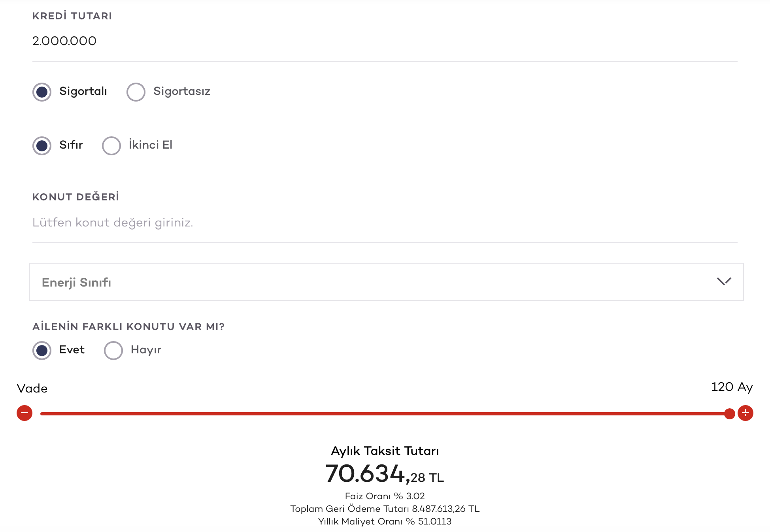Click the 120 Ay term value
This screenshot has height=532, width=770.
(x=732, y=387)
